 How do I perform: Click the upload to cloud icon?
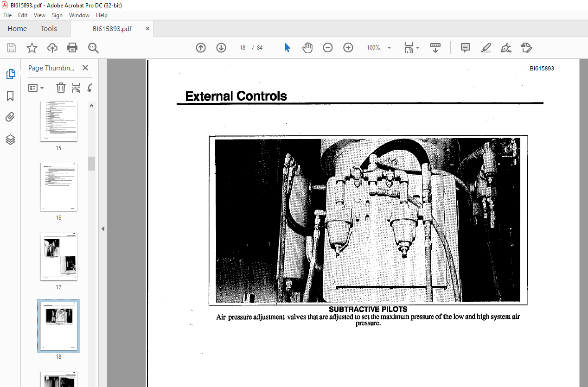click(x=52, y=48)
